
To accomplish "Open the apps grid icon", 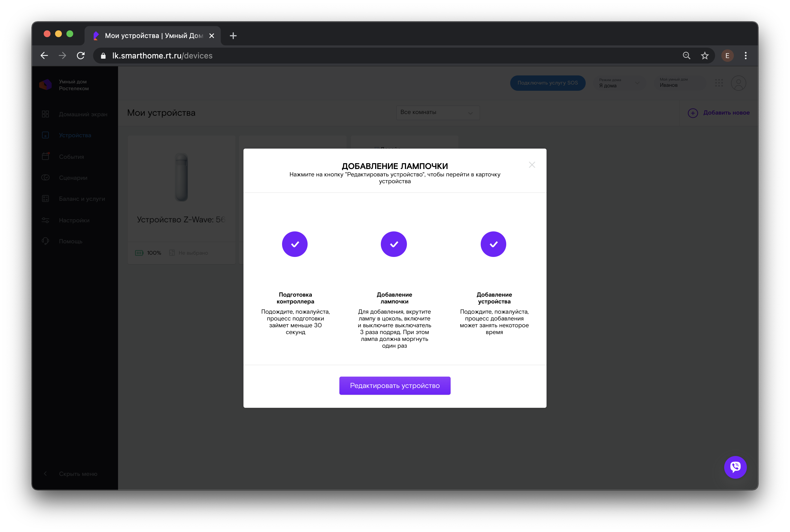I will click(x=719, y=83).
